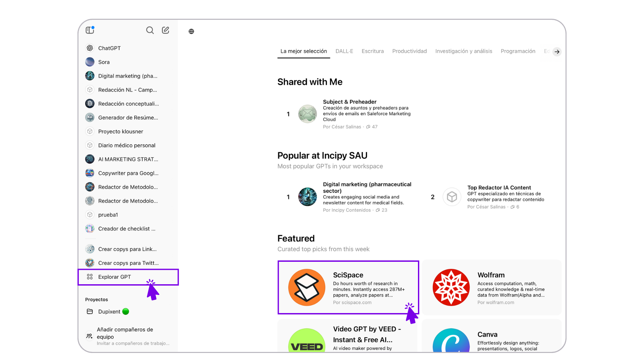Click the globe language icon
The height and width of the screenshot is (362, 644).
click(191, 31)
